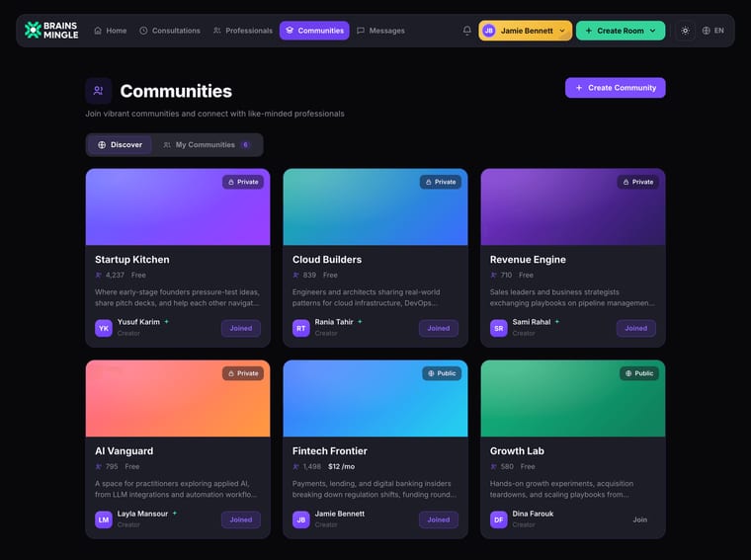Click the SR avatar of Sami Rahal
Viewport: 751px width, 560px height.
tap(499, 328)
